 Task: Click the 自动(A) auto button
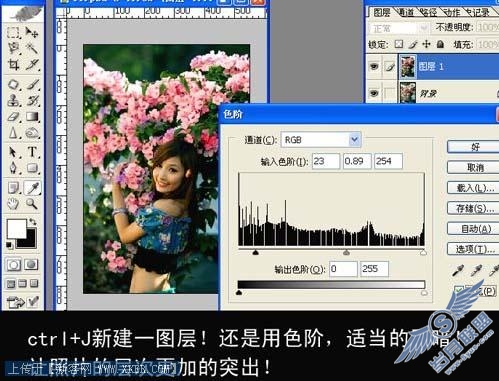click(x=474, y=229)
